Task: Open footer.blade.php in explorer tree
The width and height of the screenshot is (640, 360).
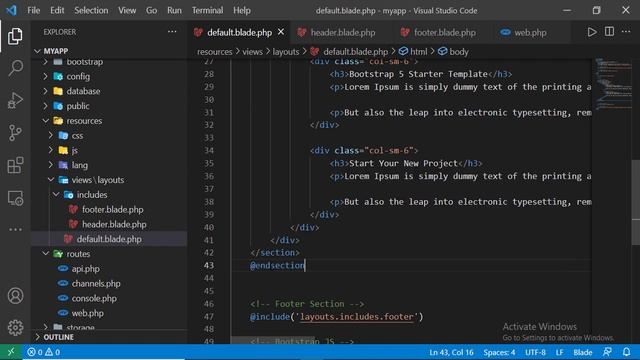Action: 112,209
